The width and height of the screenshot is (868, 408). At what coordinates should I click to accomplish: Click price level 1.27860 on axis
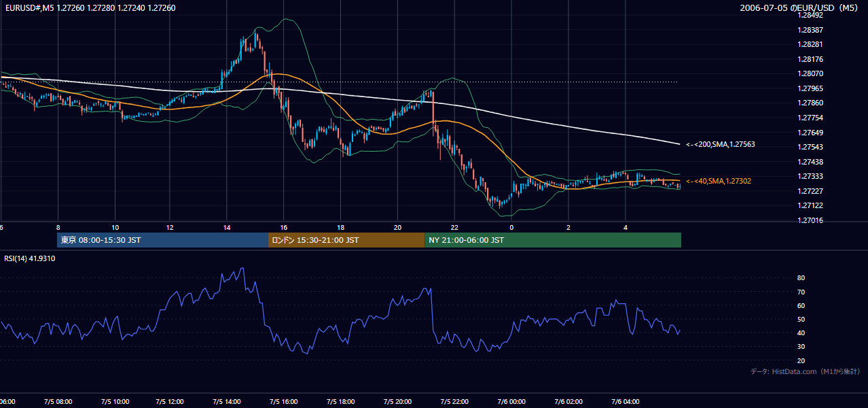tap(811, 103)
